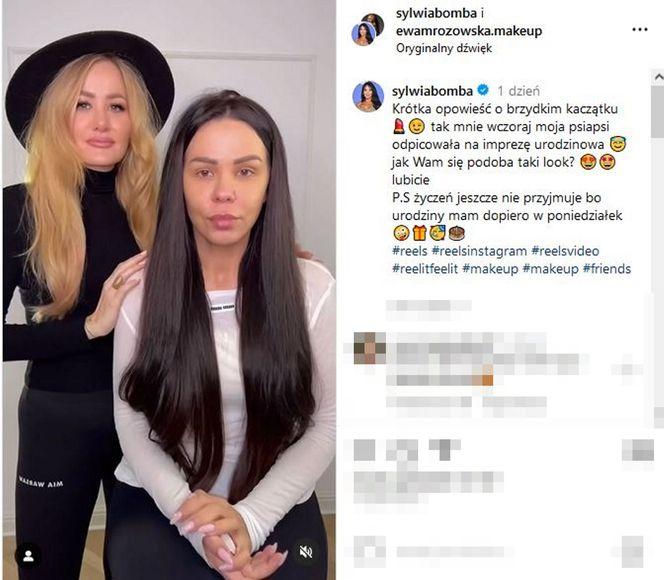Click the reel video of the two women
This screenshot has width=664, height=580.
(169, 290)
